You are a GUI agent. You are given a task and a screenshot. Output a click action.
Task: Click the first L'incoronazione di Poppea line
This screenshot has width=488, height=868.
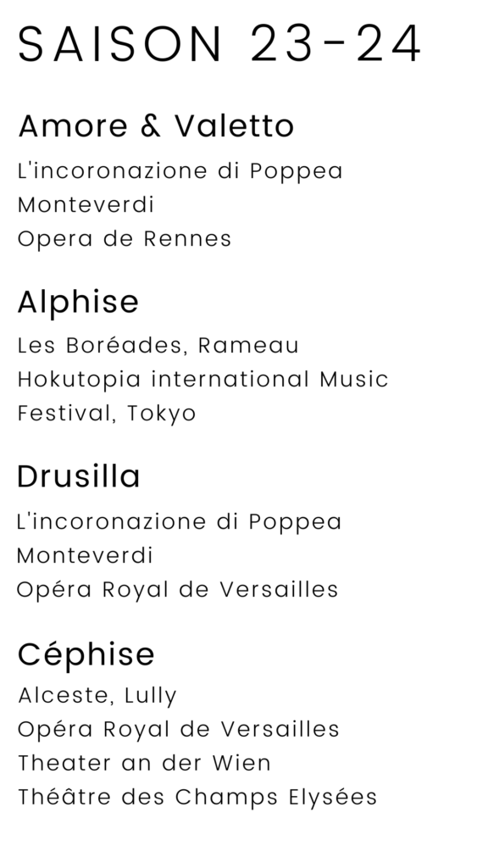coord(180,171)
